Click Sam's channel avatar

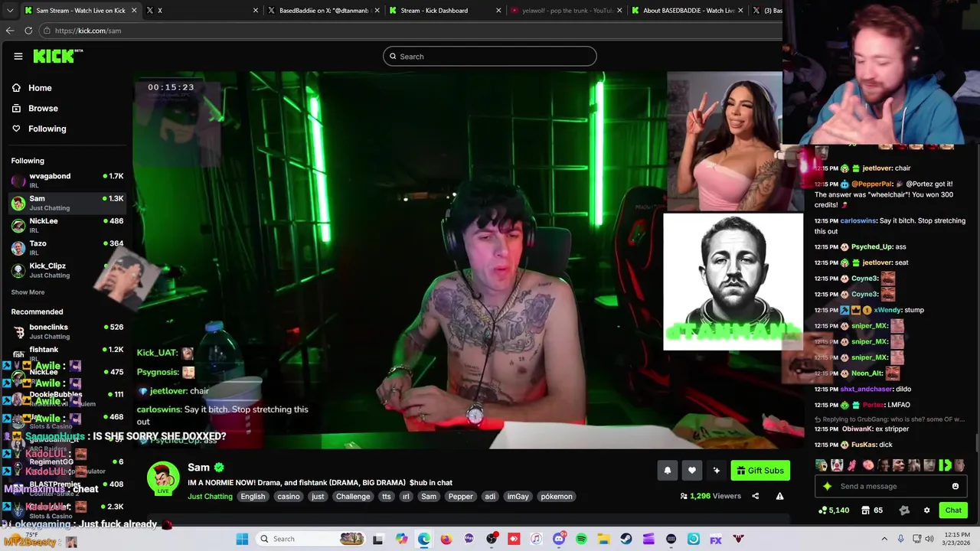click(163, 479)
